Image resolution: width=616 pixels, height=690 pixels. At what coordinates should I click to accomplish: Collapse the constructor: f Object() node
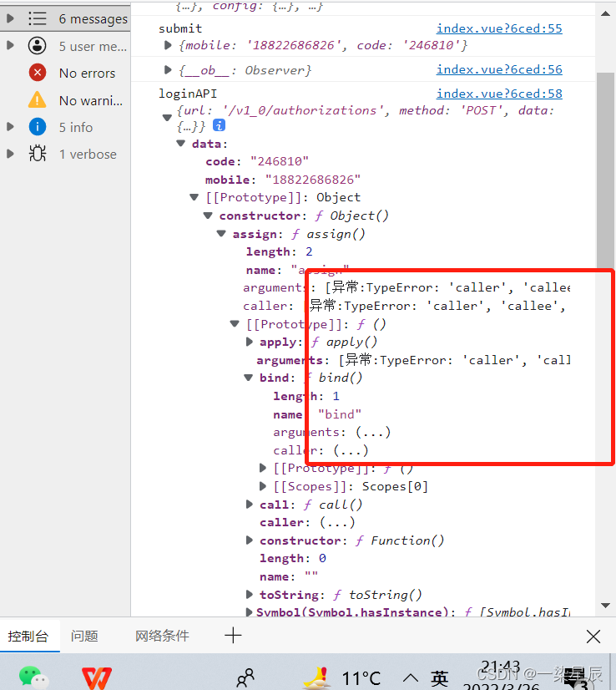point(208,216)
